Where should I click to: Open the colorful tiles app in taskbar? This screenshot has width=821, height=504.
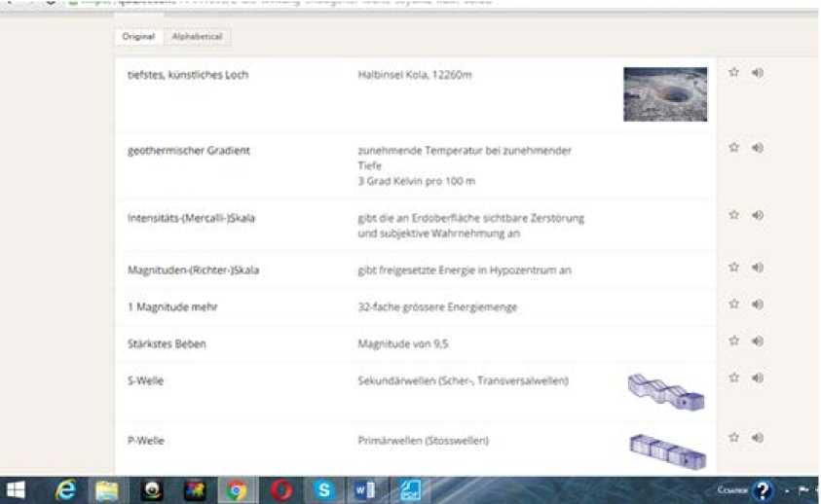[195, 490]
